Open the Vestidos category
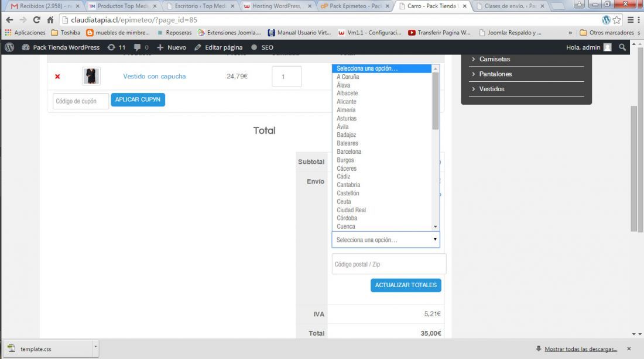This screenshot has height=359, width=644. (492, 89)
